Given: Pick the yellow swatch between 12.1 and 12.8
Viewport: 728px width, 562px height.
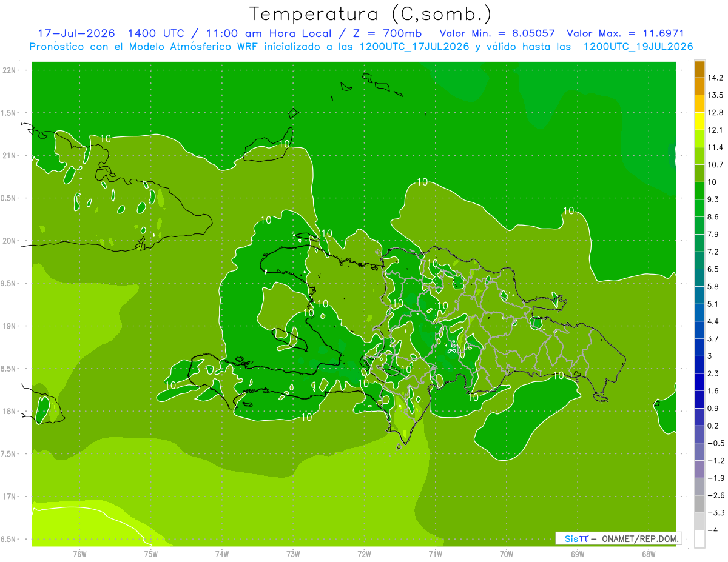Looking at the screenshot, I should pos(699,121).
